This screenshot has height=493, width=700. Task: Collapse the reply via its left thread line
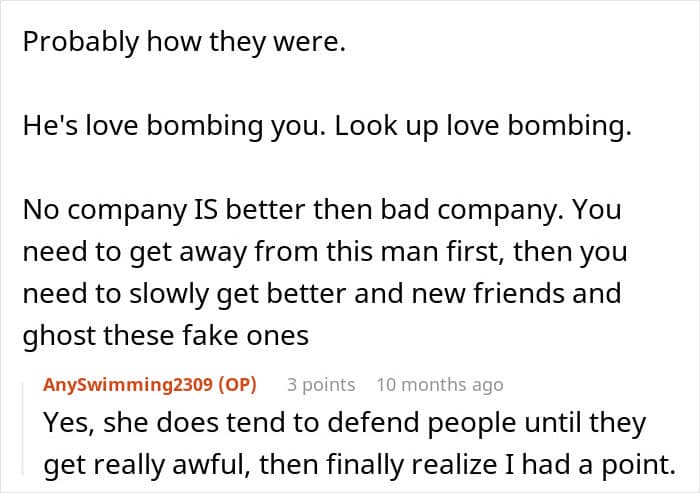tap(30, 430)
